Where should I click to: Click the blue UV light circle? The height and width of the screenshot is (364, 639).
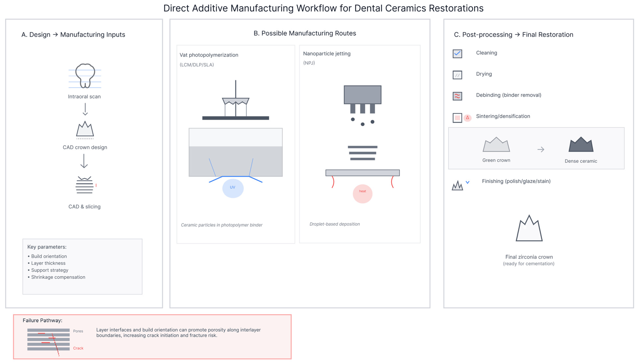pos(233,188)
